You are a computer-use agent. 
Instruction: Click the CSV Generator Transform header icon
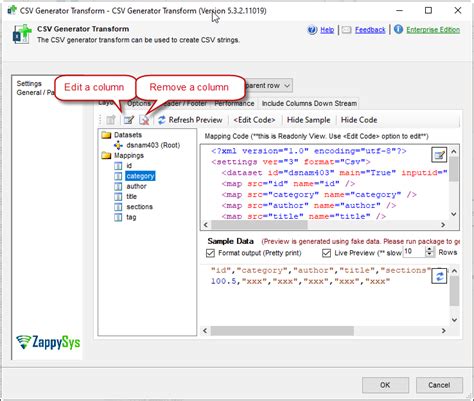[x=22, y=34]
